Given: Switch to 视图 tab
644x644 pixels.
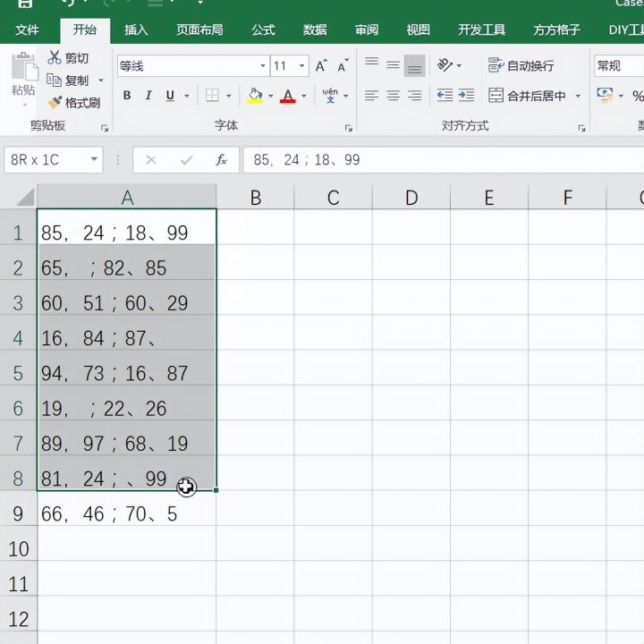Looking at the screenshot, I should coord(418,30).
